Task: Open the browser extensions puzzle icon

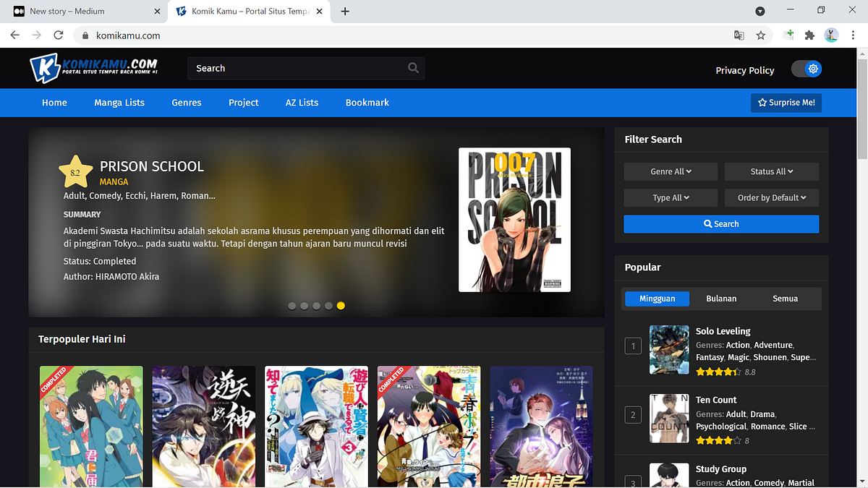Action: [810, 35]
